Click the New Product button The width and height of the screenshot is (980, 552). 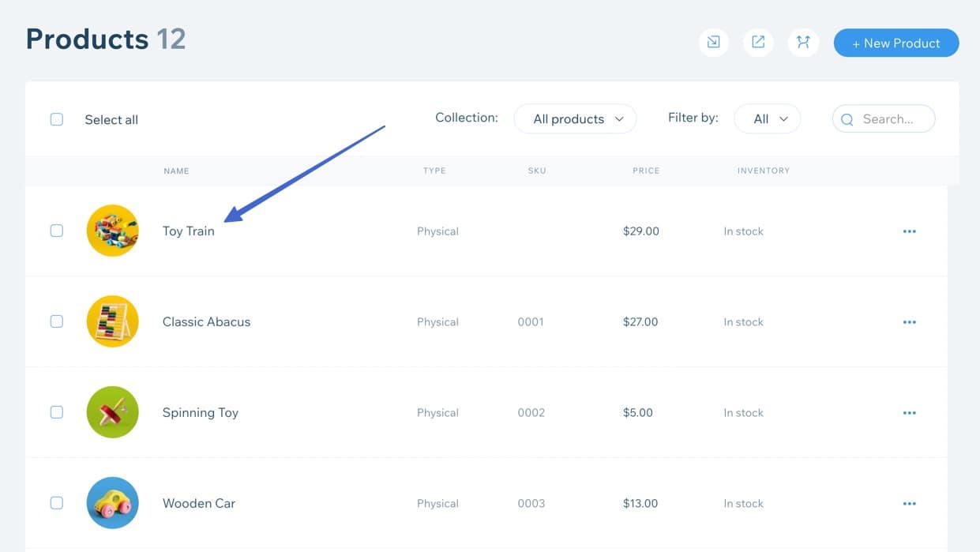pyautogui.click(x=896, y=43)
